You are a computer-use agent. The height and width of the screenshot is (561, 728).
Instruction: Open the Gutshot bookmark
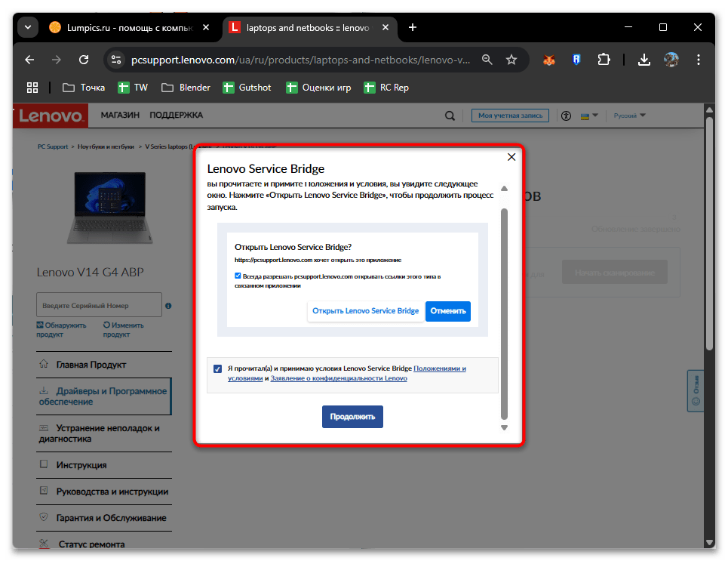pyautogui.click(x=247, y=88)
